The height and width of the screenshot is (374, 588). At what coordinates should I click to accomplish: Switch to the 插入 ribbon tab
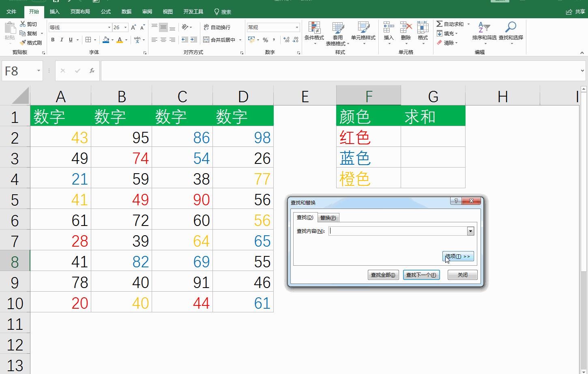pyautogui.click(x=55, y=12)
